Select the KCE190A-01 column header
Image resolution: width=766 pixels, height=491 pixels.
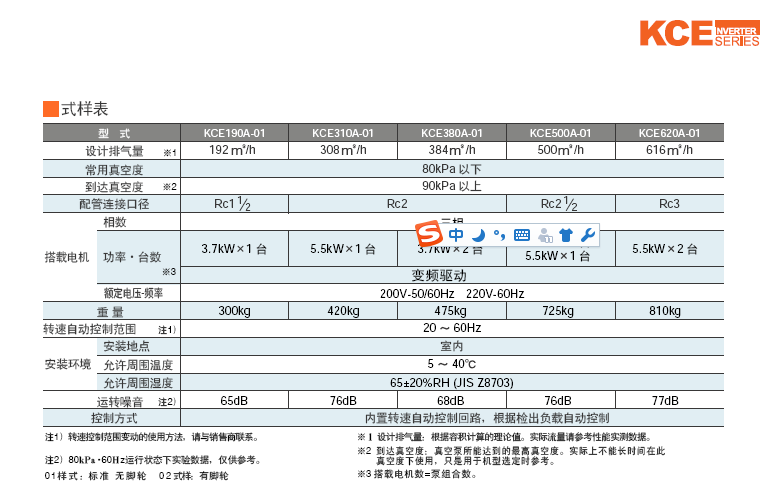233,134
